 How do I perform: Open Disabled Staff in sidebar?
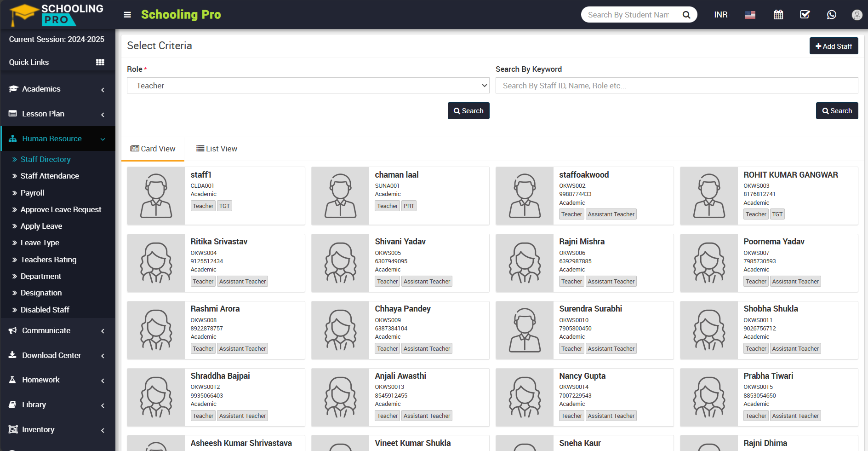coord(45,310)
